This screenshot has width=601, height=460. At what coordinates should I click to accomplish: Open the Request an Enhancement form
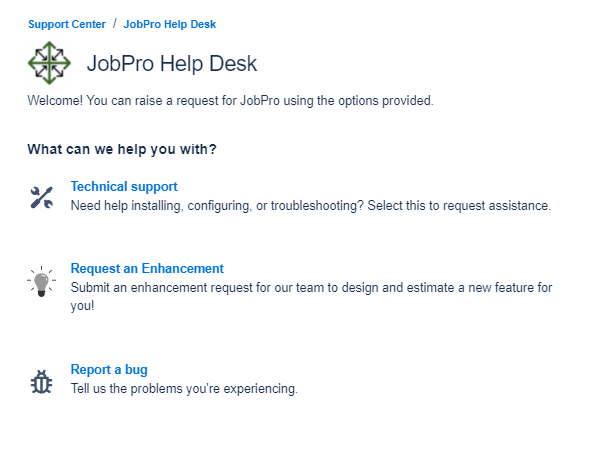pyautogui.click(x=147, y=269)
